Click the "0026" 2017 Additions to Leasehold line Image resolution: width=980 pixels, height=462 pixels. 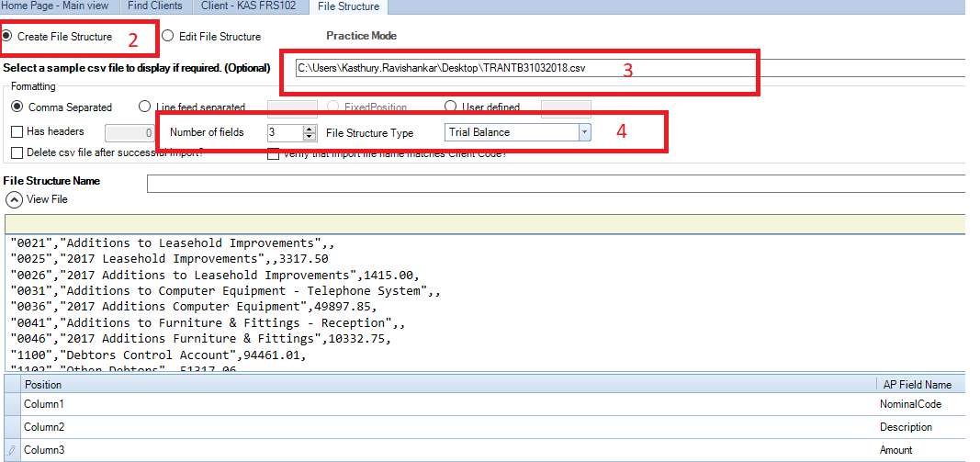tap(215, 275)
